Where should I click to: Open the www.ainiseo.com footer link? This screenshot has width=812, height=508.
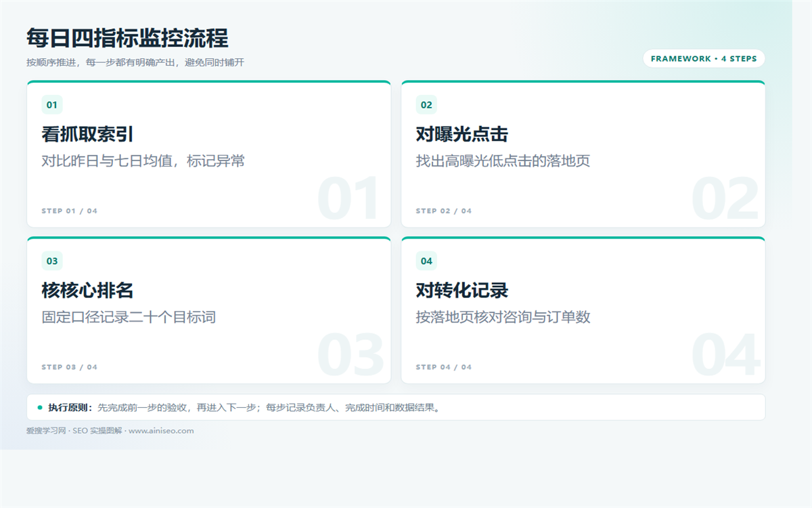point(161,431)
